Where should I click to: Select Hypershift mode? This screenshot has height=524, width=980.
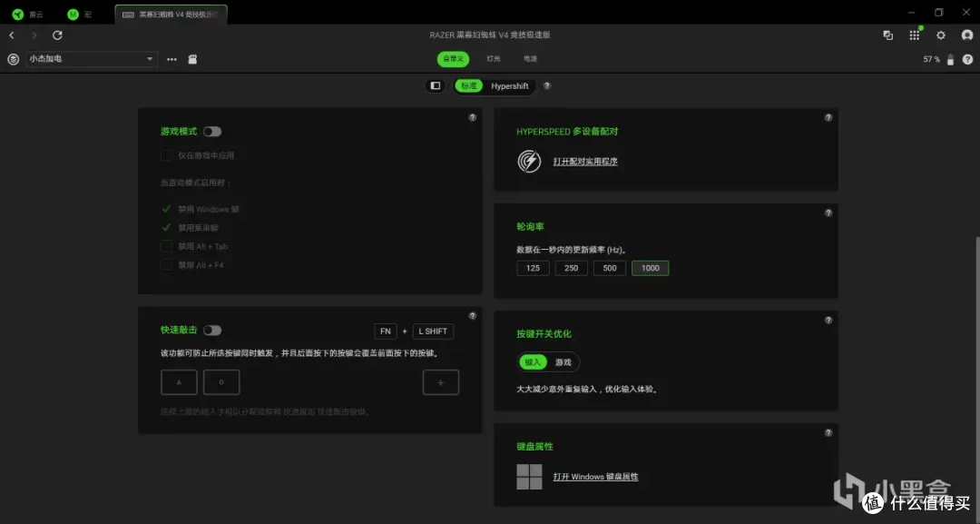tap(509, 85)
